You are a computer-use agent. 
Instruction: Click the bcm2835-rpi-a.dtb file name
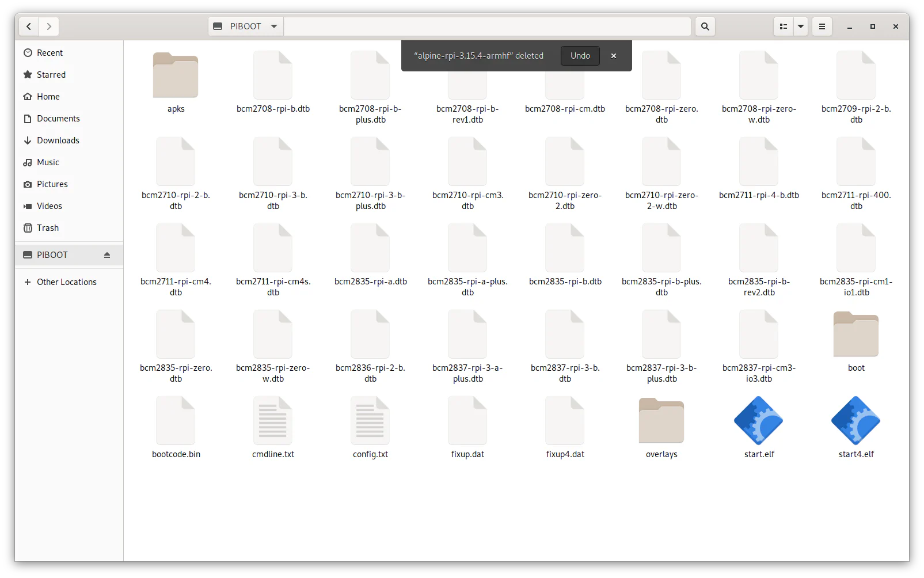pos(370,282)
